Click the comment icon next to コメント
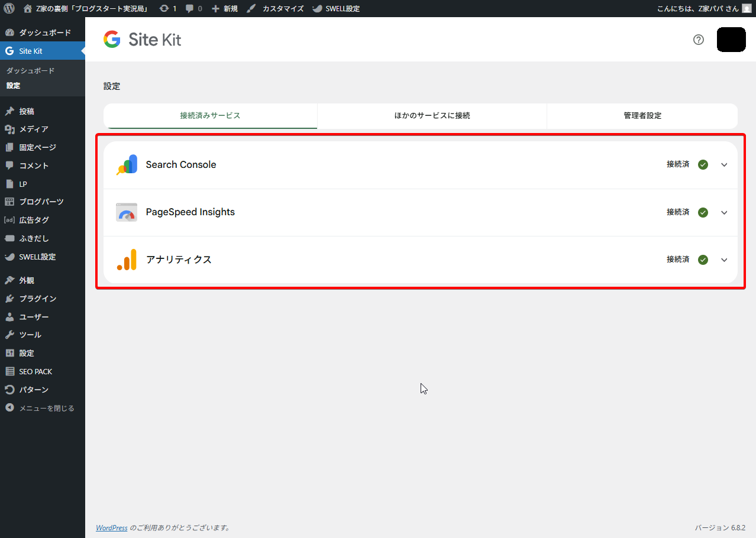This screenshot has height=538, width=756. [9, 166]
